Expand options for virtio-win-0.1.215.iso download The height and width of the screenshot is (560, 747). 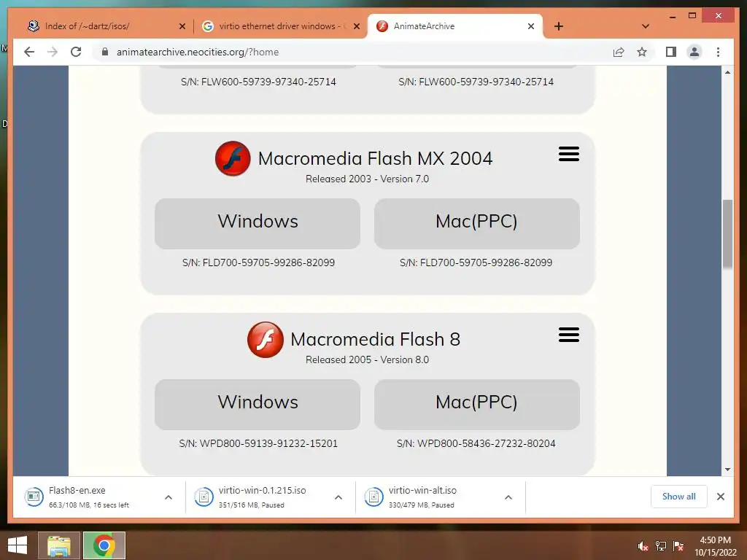click(338, 497)
